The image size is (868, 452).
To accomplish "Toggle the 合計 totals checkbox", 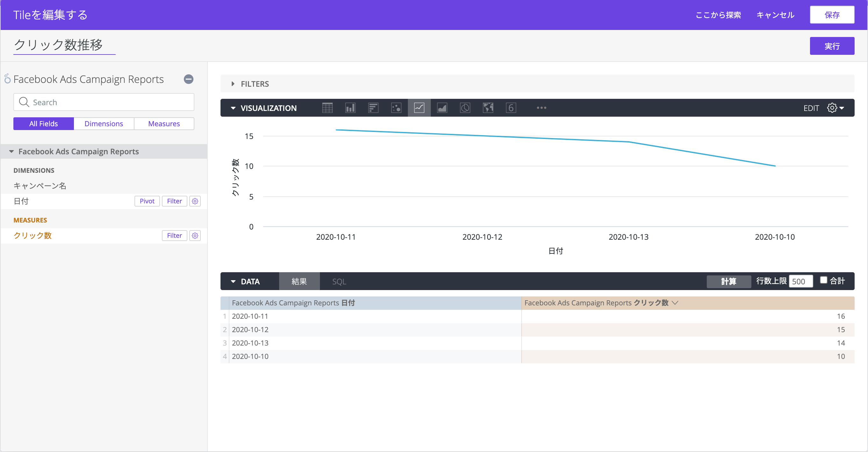I will pyautogui.click(x=823, y=280).
